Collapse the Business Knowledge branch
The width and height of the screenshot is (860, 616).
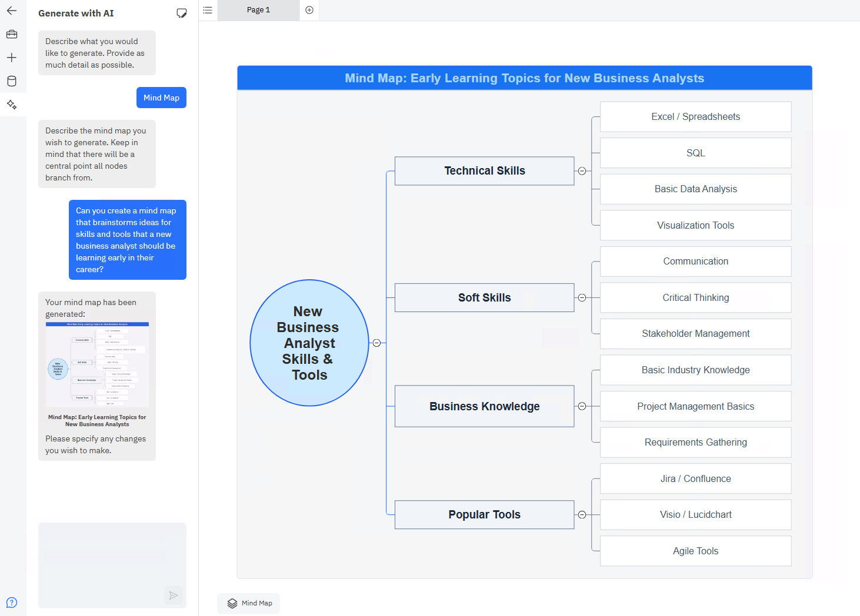tap(582, 406)
